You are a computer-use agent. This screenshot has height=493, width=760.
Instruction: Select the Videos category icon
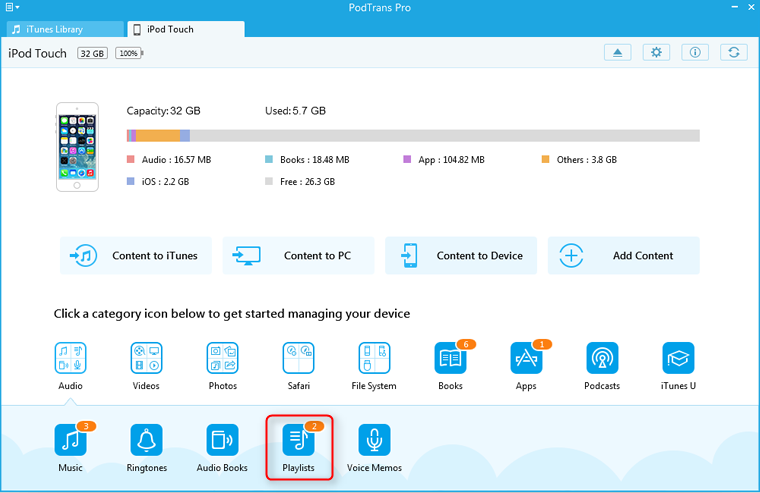(x=146, y=358)
